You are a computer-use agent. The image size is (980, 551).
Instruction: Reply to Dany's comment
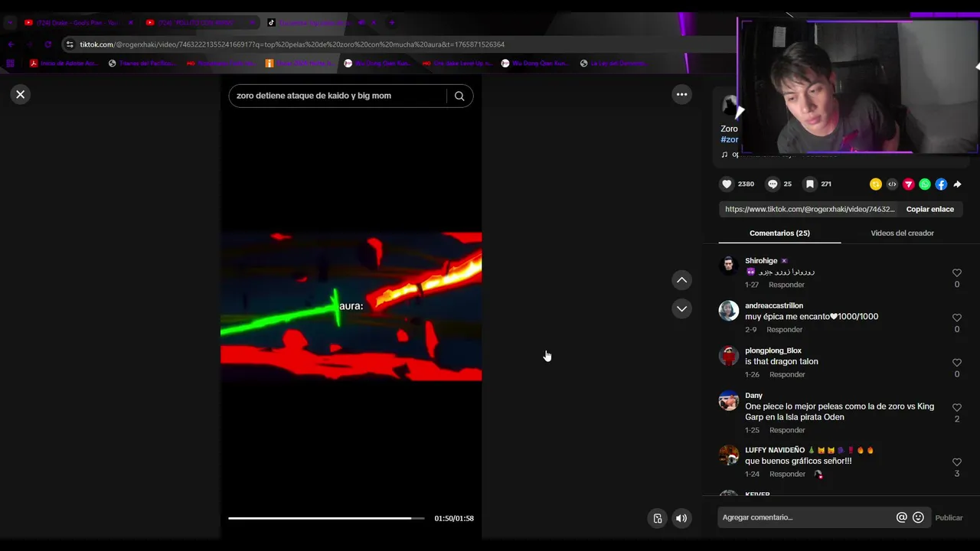(787, 430)
